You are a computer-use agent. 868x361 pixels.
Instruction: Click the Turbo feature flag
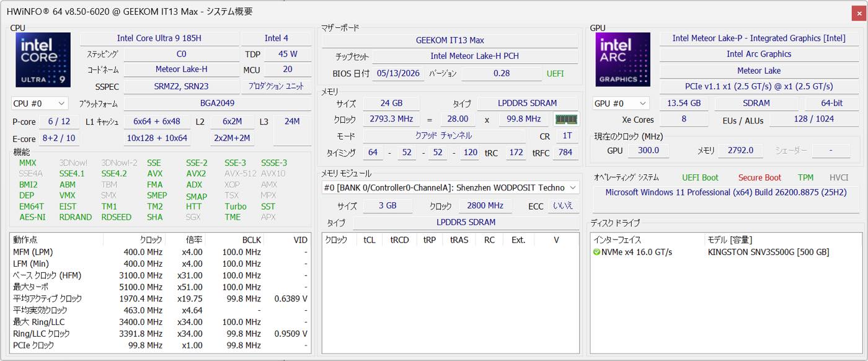[x=236, y=207]
